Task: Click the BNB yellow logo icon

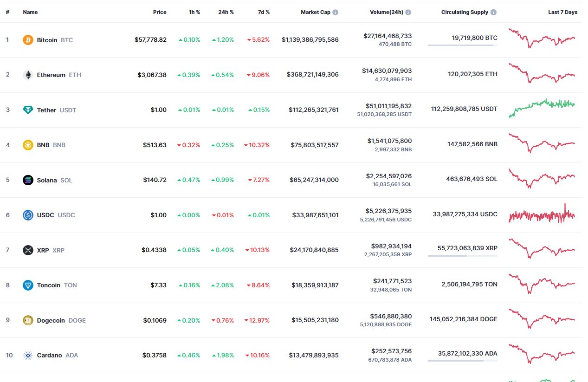Action: 28,145
